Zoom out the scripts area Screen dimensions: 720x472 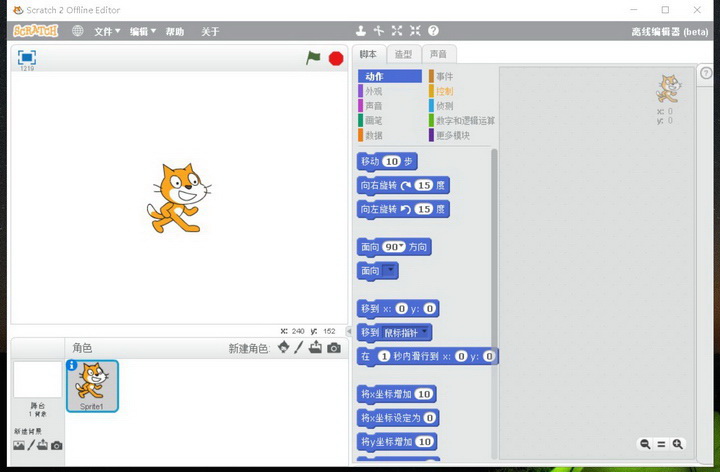(645, 444)
